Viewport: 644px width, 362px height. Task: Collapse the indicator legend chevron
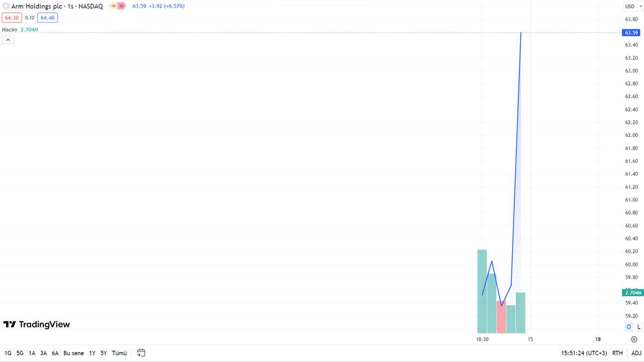(8, 40)
